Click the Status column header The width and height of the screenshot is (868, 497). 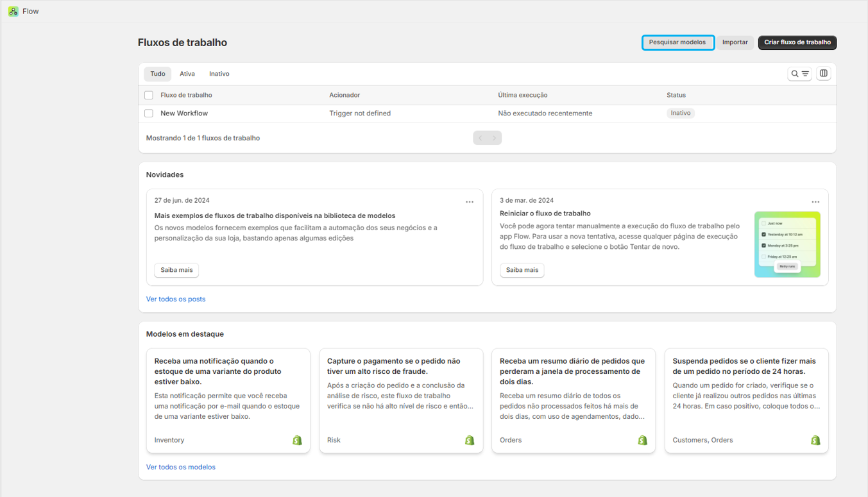676,95
